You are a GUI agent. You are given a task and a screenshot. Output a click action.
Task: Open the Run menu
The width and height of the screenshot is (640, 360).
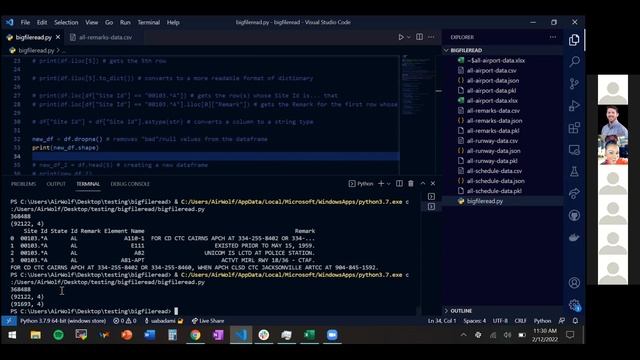click(x=125, y=22)
